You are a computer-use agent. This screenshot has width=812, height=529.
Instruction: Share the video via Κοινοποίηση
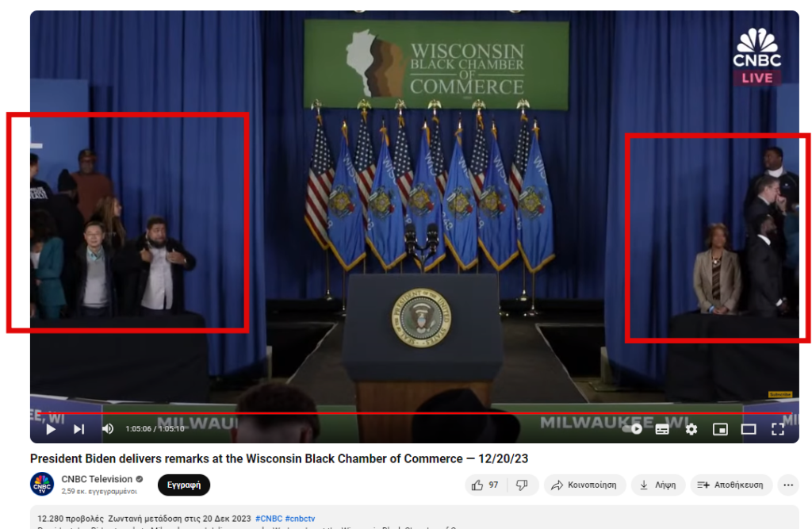(x=584, y=485)
